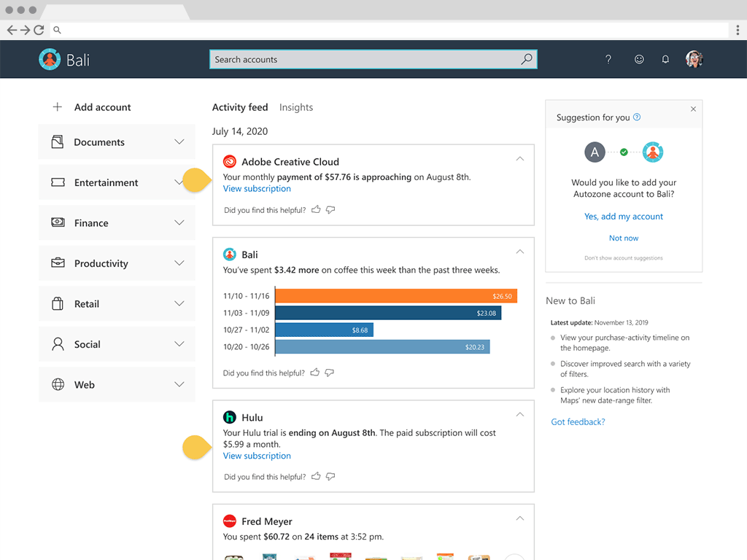Click the light blue $20.23 bar
Image resolution: width=747 pixels, height=560 pixels.
pyautogui.click(x=382, y=346)
